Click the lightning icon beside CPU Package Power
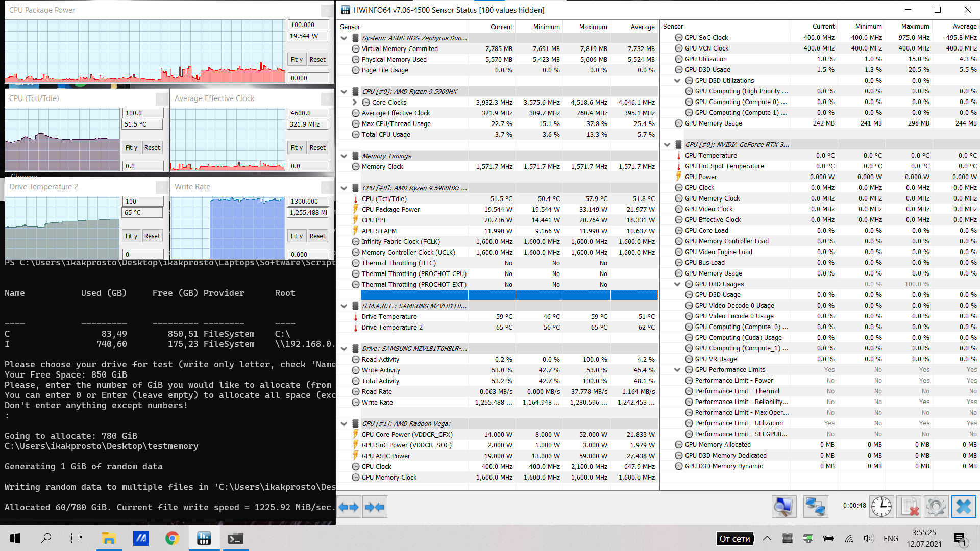This screenshot has height=551, width=980. 356,210
